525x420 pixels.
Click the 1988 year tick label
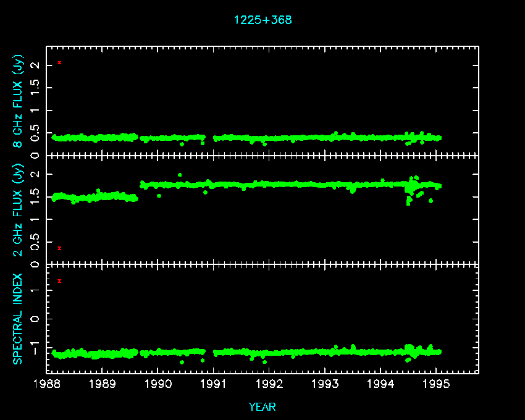coord(47,384)
